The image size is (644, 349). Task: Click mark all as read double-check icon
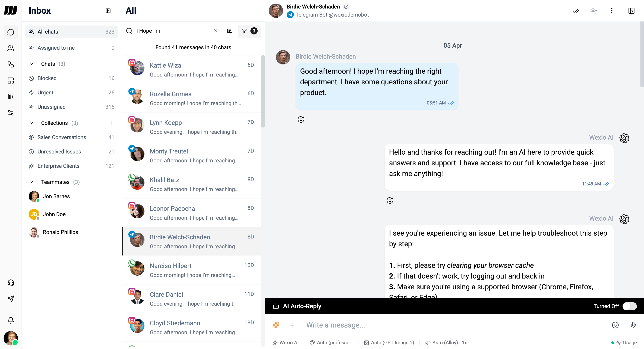point(576,11)
